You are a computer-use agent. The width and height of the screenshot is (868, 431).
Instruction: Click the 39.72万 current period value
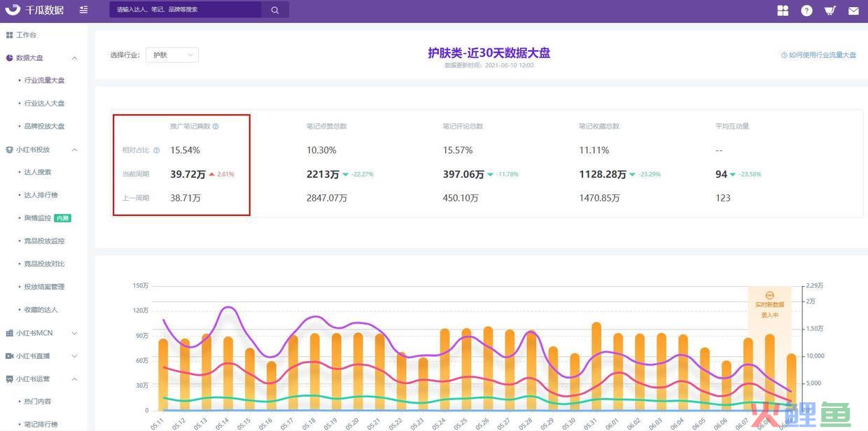(188, 174)
